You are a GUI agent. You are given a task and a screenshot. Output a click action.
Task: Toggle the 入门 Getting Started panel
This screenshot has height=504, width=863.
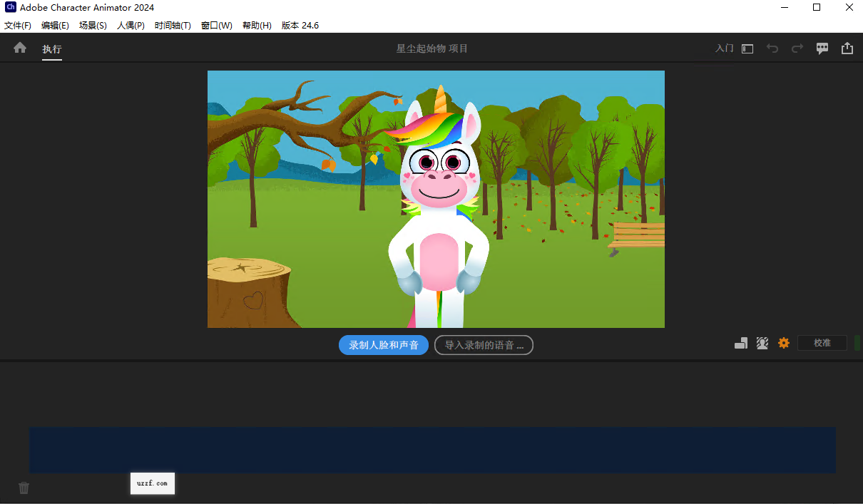[x=723, y=48]
